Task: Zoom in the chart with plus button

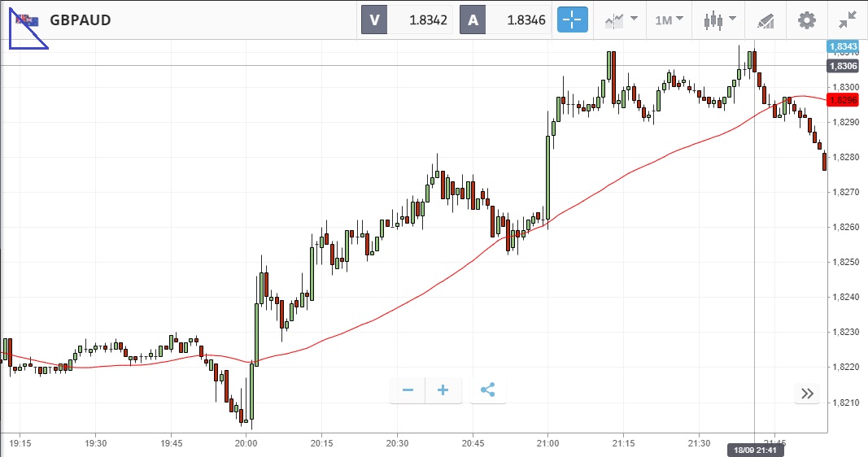Action: pyautogui.click(x=443, y=390)
